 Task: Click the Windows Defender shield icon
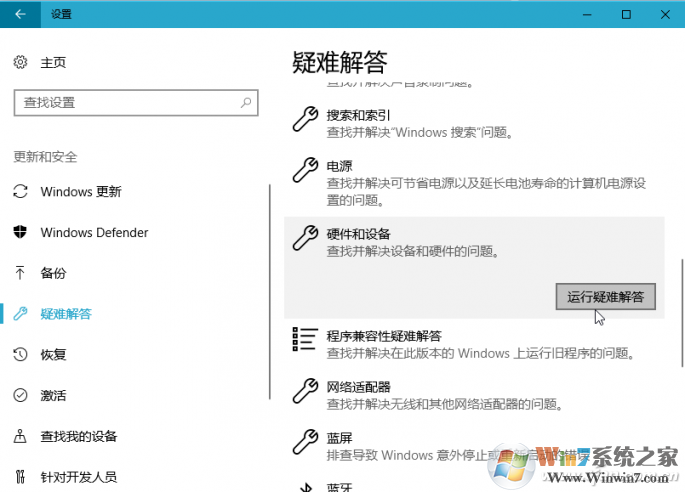click(x=20, y=232)
